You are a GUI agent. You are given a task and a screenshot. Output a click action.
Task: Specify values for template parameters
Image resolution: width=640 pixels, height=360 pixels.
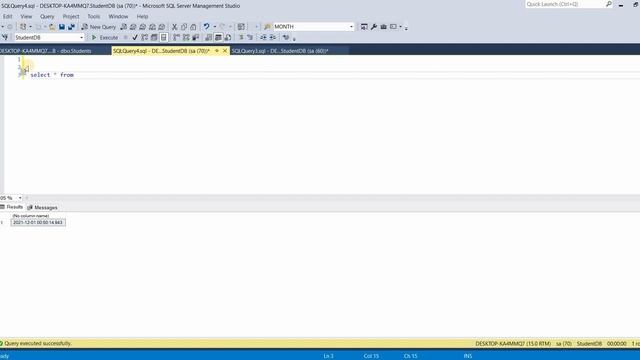pos(286,38)
